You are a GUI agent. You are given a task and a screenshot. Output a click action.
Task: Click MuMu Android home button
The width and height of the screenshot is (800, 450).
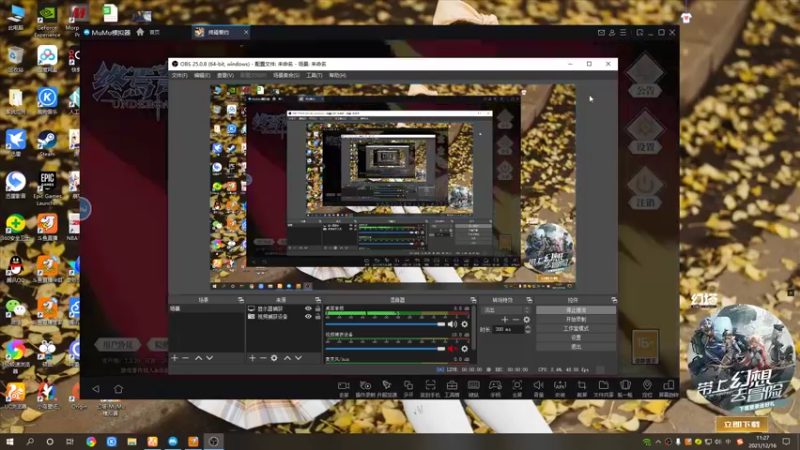(118, 389)
